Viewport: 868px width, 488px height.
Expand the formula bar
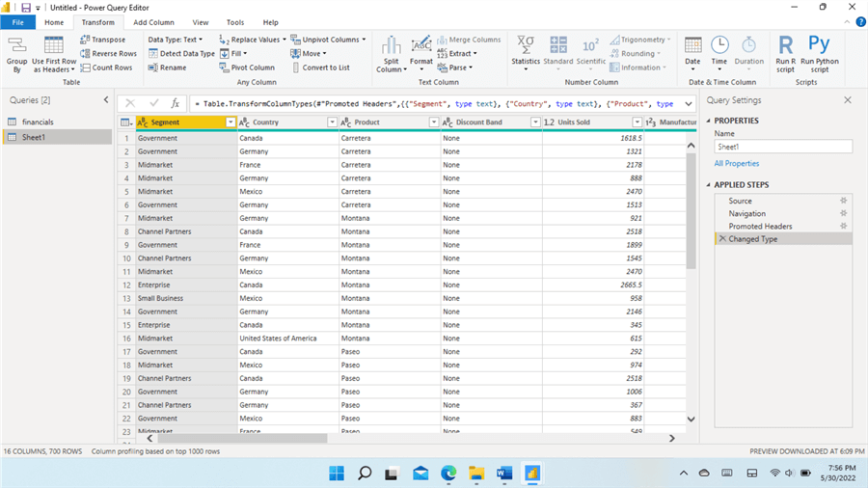pos(689,103)
